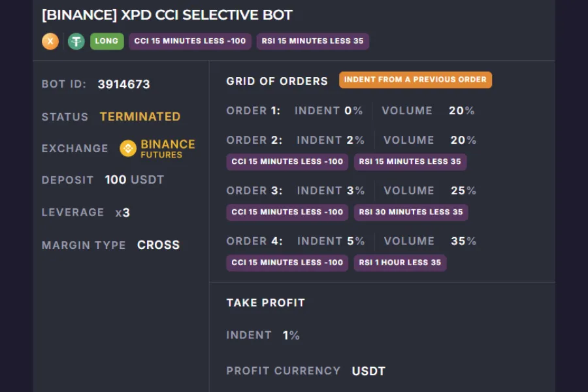Screen dimensions: 588x392
Task: Open the CCI 15 minutes condition under header
Action: [189, 41]
